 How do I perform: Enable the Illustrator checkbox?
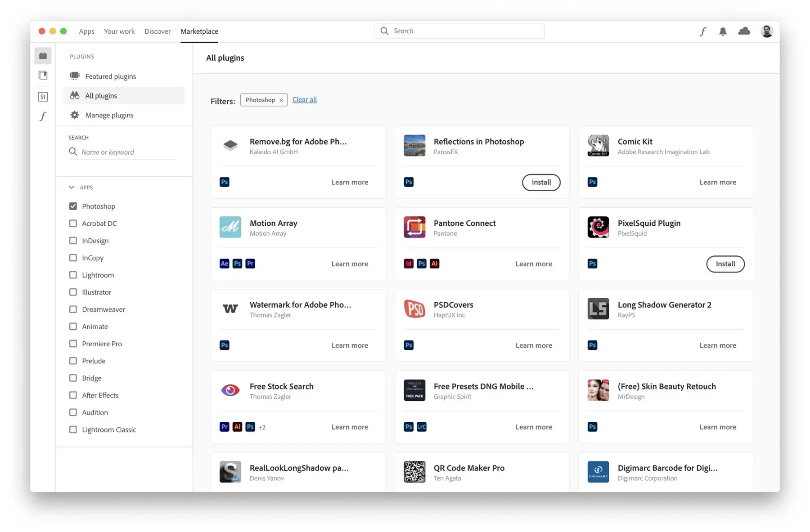pos(73,292)
